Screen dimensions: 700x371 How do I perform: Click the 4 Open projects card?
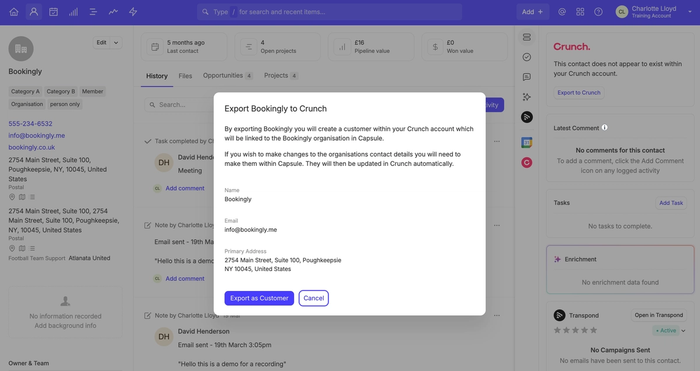(278, 47)
